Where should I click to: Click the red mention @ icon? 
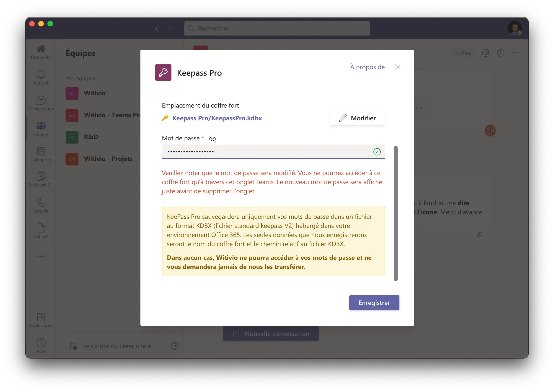pos(490,130)
